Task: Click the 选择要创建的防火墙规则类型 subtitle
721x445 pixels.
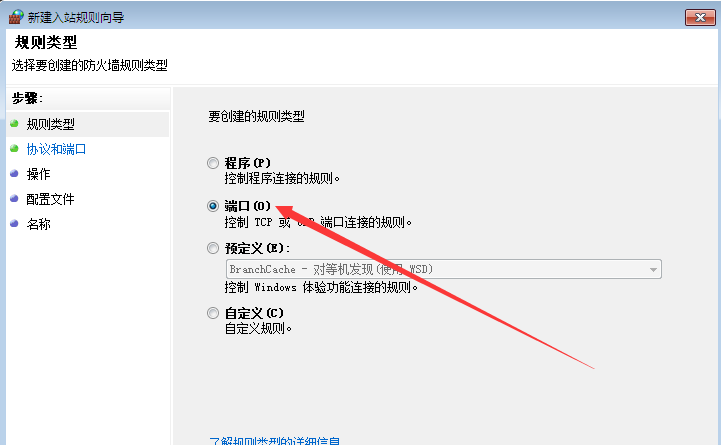Action: click(x=90, y=65)
